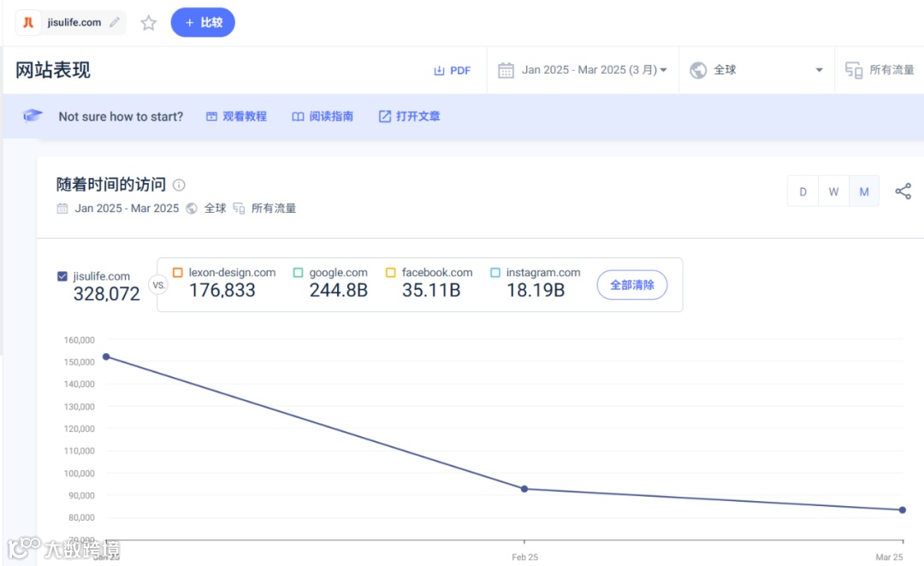The width and height of the screenshot is (924, 566).
Task: Switch chart granularity to D (daily)
Action: coord(803,192)
